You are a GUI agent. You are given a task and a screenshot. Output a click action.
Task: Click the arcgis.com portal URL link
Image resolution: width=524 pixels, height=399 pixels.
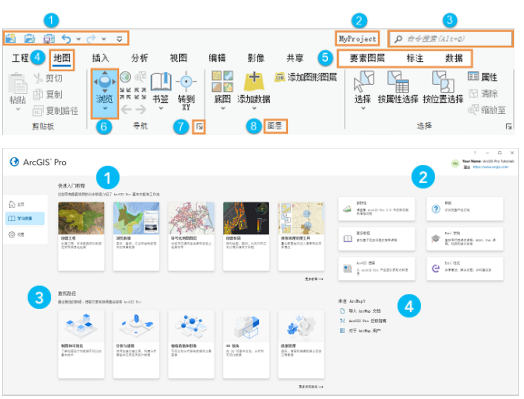coord(491,167)
